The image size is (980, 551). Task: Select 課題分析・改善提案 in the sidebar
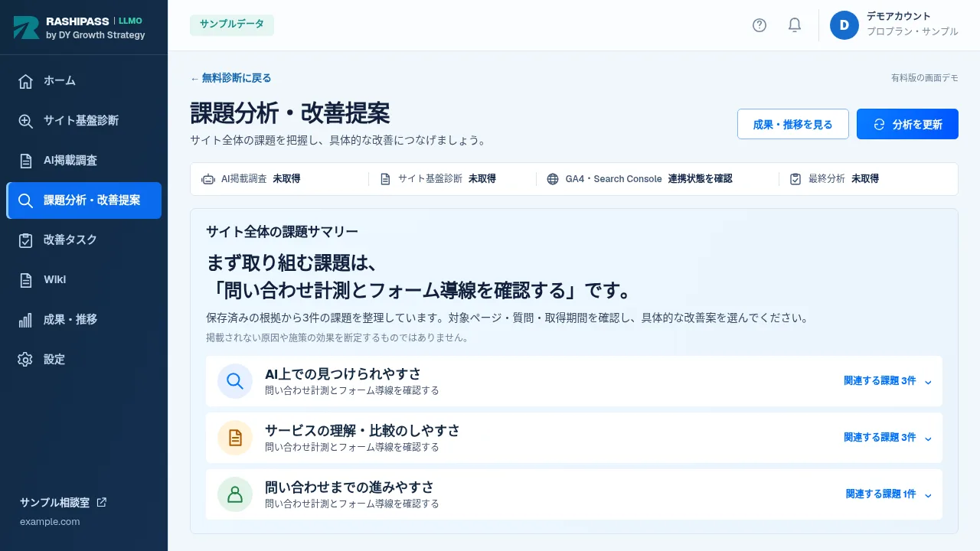point(84,201)
